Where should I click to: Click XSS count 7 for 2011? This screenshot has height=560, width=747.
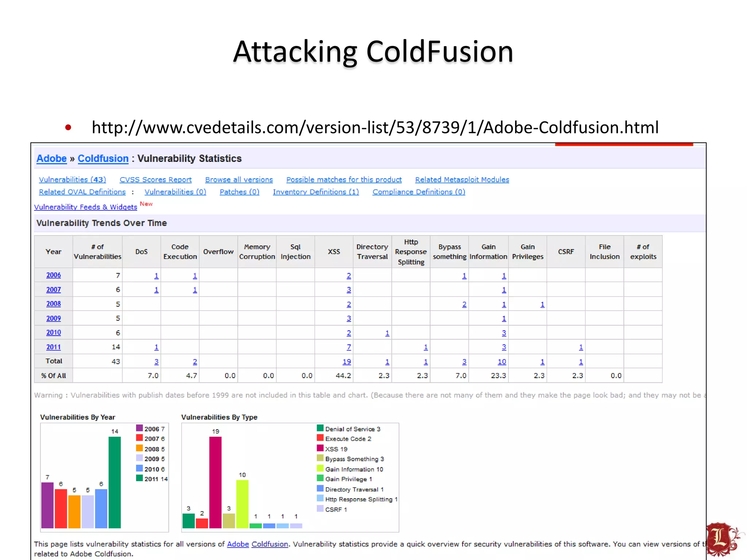click(x=349, y=347)
